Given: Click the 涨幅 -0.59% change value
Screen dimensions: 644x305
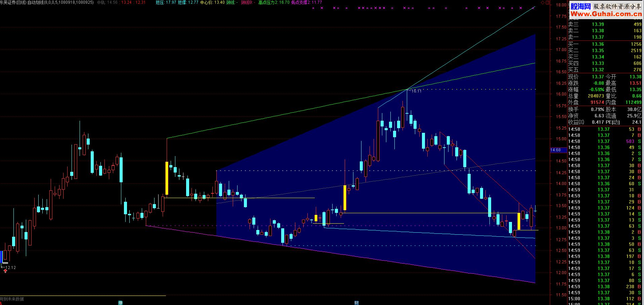Looking at the screenshot, I should (597, 89).
